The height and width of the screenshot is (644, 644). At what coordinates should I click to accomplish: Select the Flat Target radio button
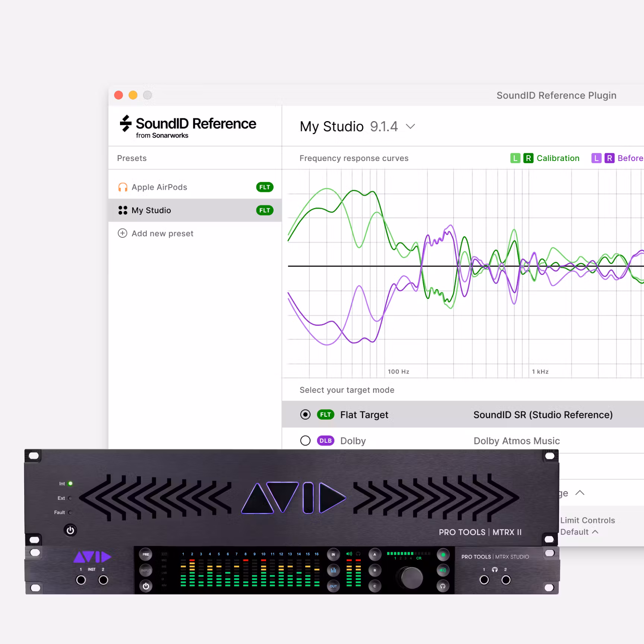click(x=305, y=414)
